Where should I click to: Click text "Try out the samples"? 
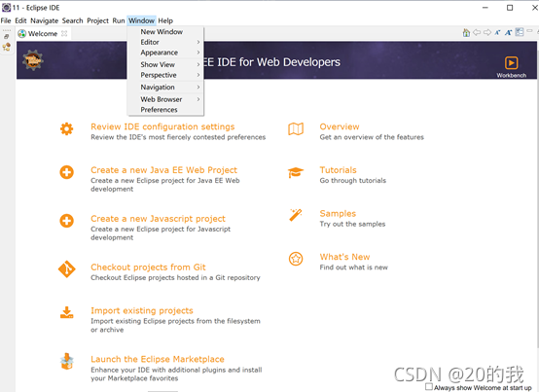(x=352, y=224)
